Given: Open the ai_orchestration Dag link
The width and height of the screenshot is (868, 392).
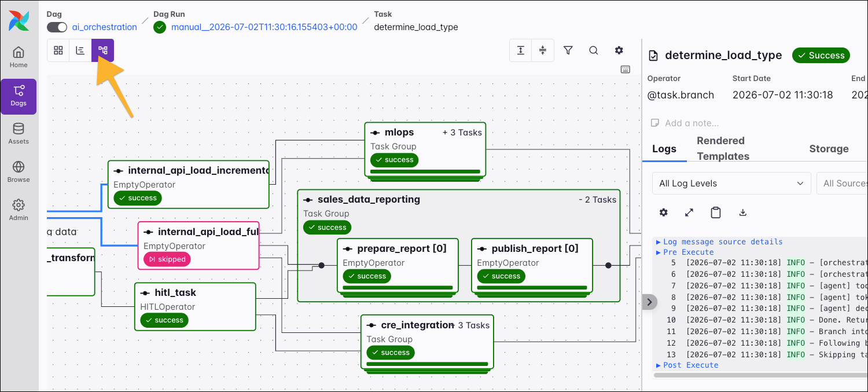Looking at the screenshot, I should (x=105, y=27).
